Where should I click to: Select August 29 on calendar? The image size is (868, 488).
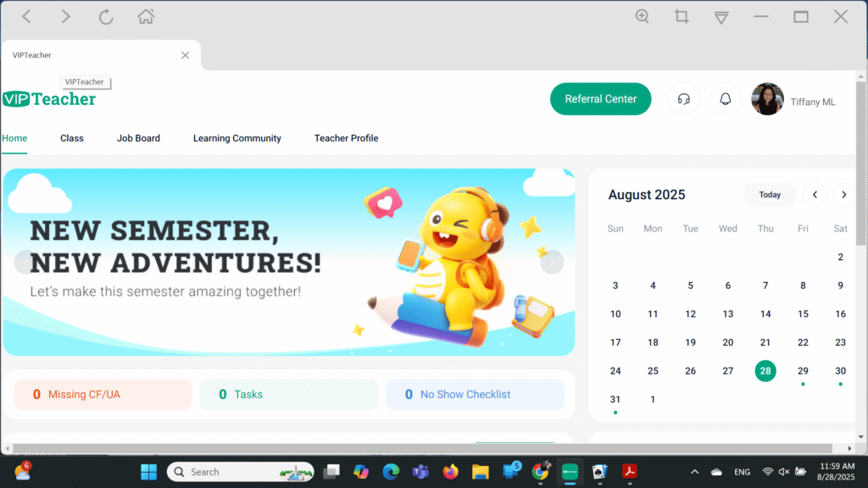[803, 371]
